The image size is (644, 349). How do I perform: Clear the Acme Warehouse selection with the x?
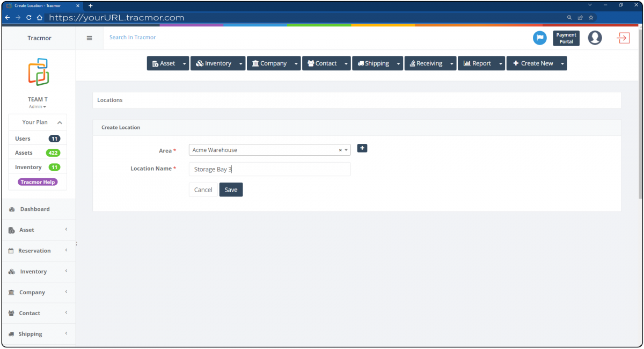tap(340, 150)
